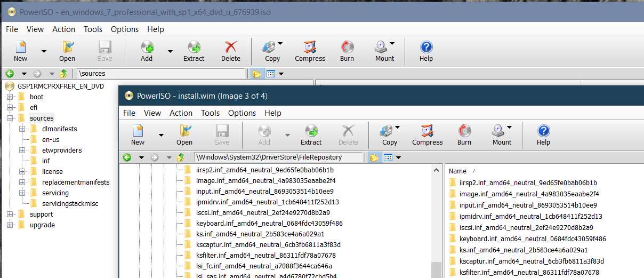
Task: Select image.inf_amd64_neutral folder in file list
Action: coord(529,194)
